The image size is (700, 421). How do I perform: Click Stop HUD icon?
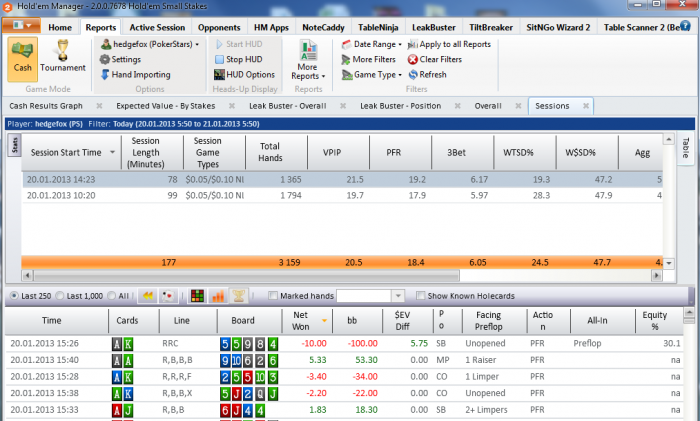click(219, 59)
